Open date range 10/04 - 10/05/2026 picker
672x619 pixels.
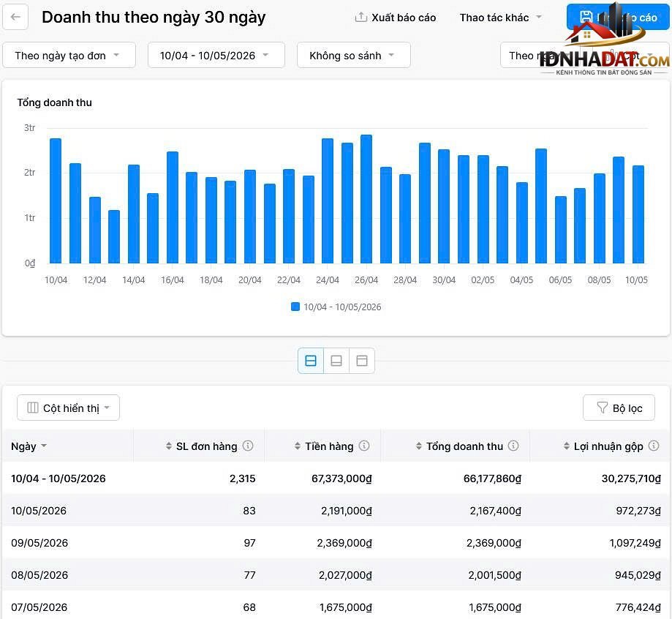[216, 56]
